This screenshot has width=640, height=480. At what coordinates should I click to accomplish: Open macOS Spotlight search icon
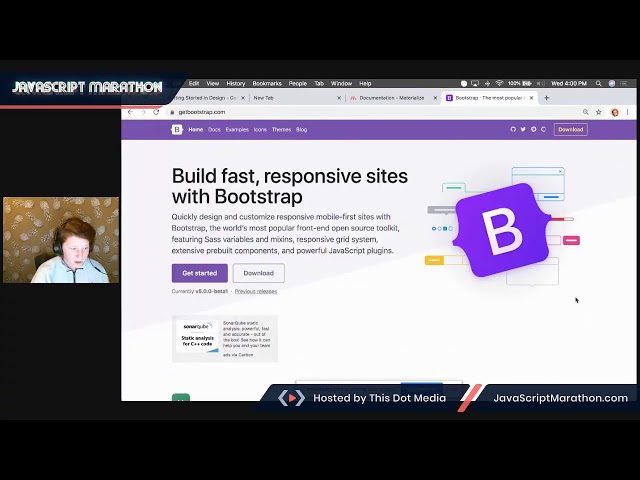point(599,83)
